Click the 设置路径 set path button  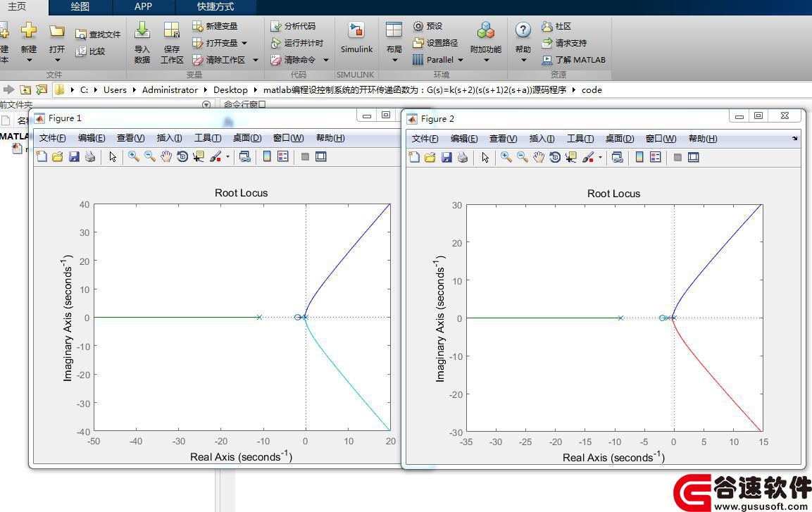click(x=435, y=43)
